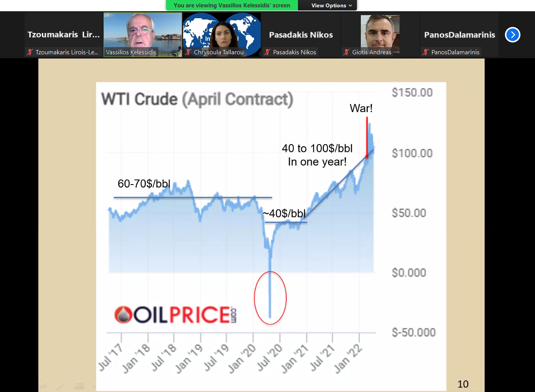Click muted mic icon beside Chrysoula Tallarou
The width and height of the screenshot is (535, 392).
pos(188,52)
